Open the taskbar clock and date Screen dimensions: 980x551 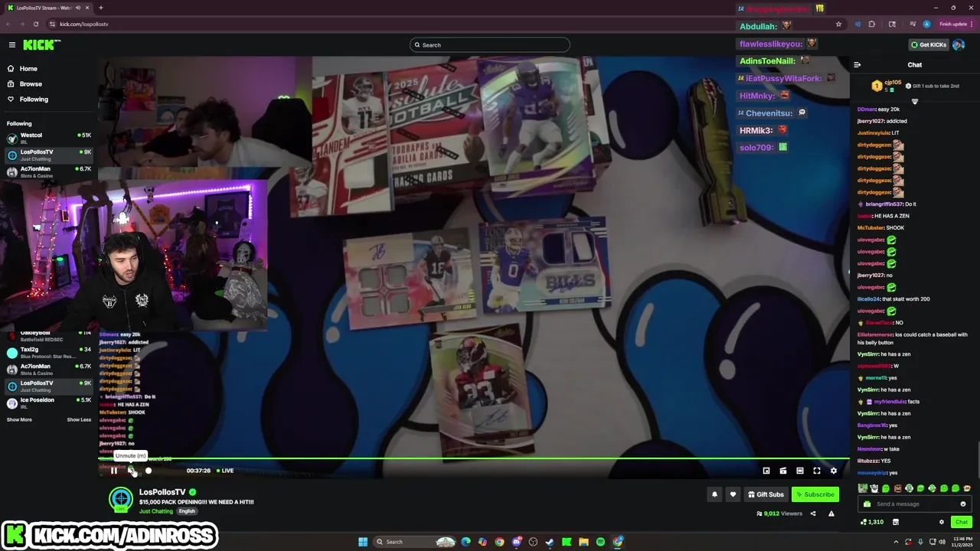(x=962, y=542)
